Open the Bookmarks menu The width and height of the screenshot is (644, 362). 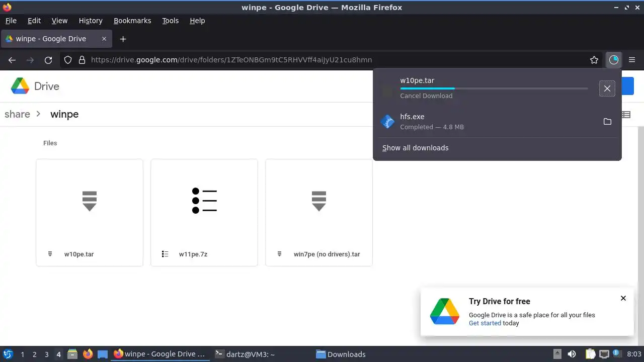[132, 21]
